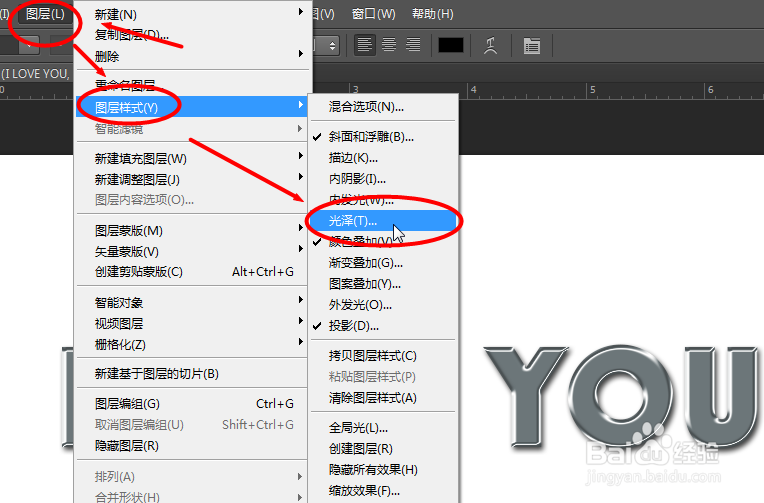Expand 新建调整图层(J) submenu

(x=192, y=179)
